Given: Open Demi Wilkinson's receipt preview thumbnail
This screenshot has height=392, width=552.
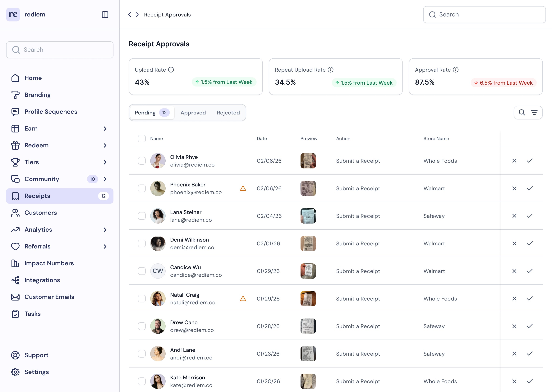Looking at the screenshot, I should tap(308, 243).
